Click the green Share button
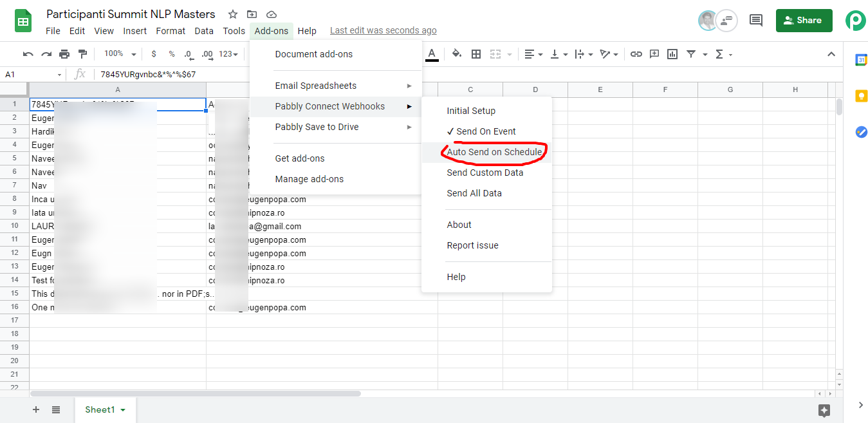868x423 pixels. click(x=804, y=20)
